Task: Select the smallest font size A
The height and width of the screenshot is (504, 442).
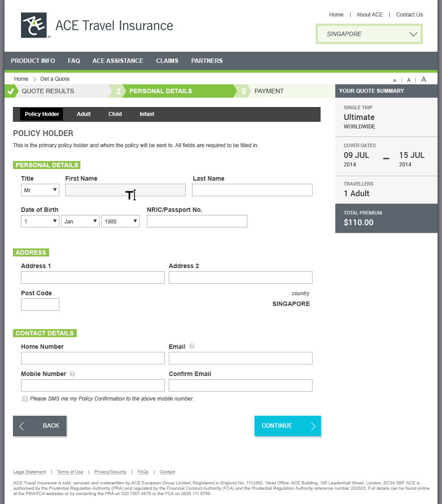Action: (x=395, y=81)
